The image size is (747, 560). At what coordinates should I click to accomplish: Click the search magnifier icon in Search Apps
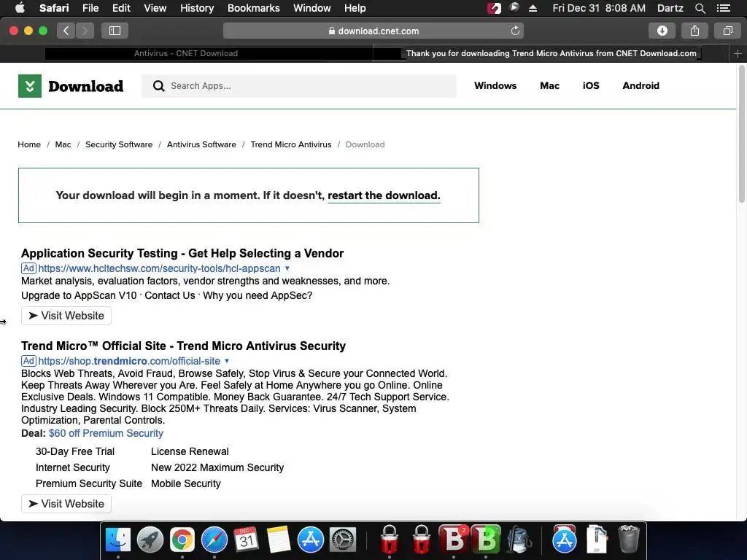(158, 86)
